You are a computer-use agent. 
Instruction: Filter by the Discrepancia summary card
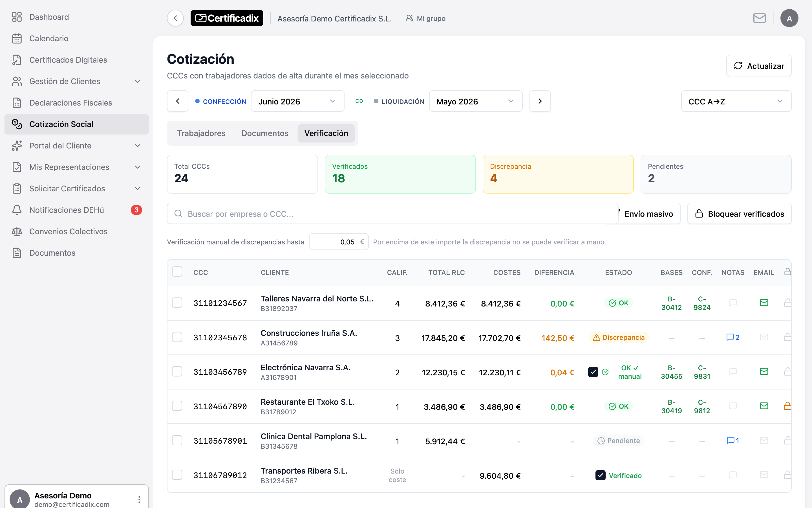[558, 174]
